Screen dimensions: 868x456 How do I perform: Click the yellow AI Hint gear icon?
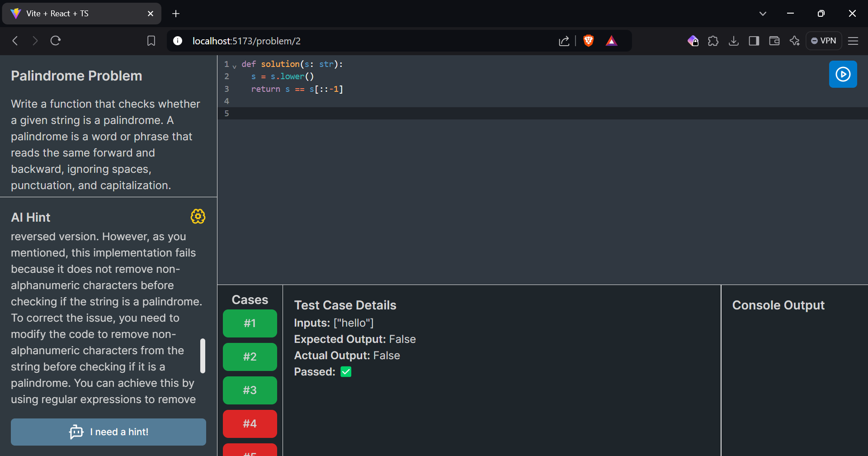pos(198,217)
